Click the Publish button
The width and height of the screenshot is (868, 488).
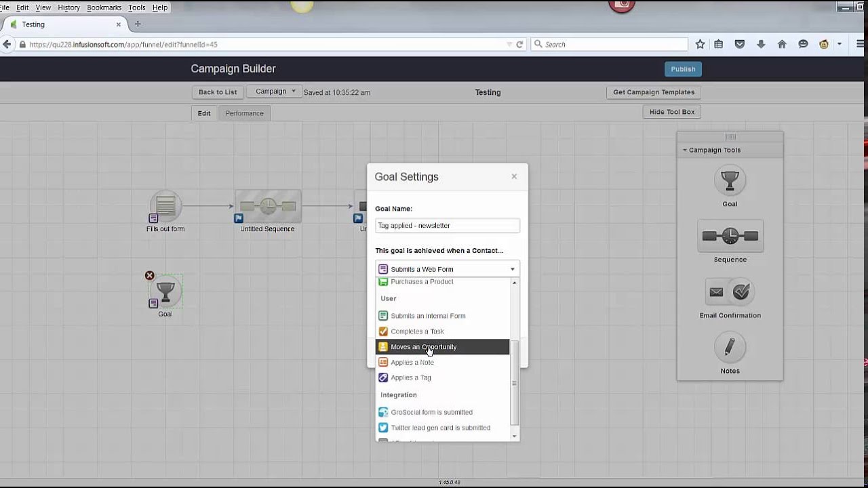pos(683,69)
